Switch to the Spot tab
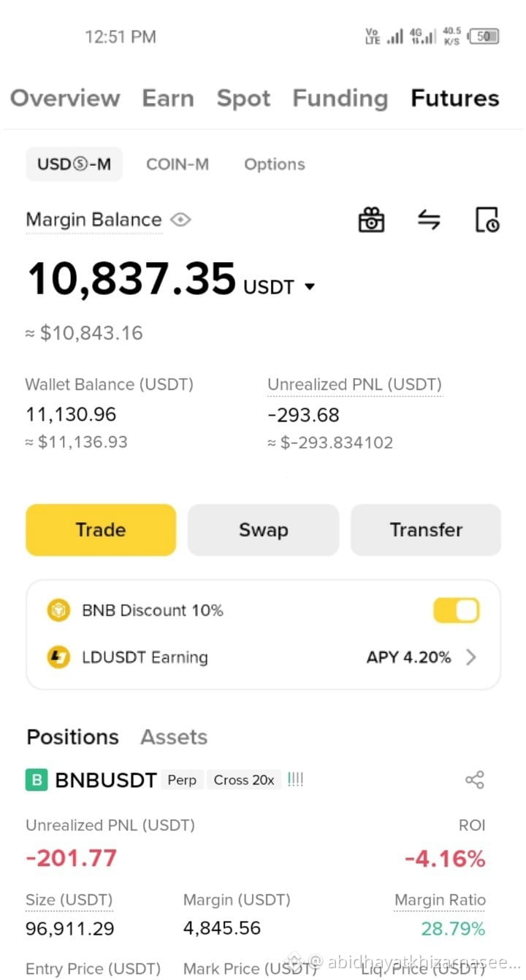 pos(243,98)
